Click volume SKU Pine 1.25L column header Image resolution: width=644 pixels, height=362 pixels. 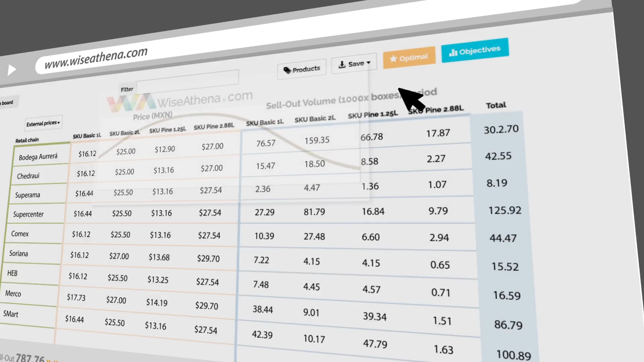click(373, 115)
